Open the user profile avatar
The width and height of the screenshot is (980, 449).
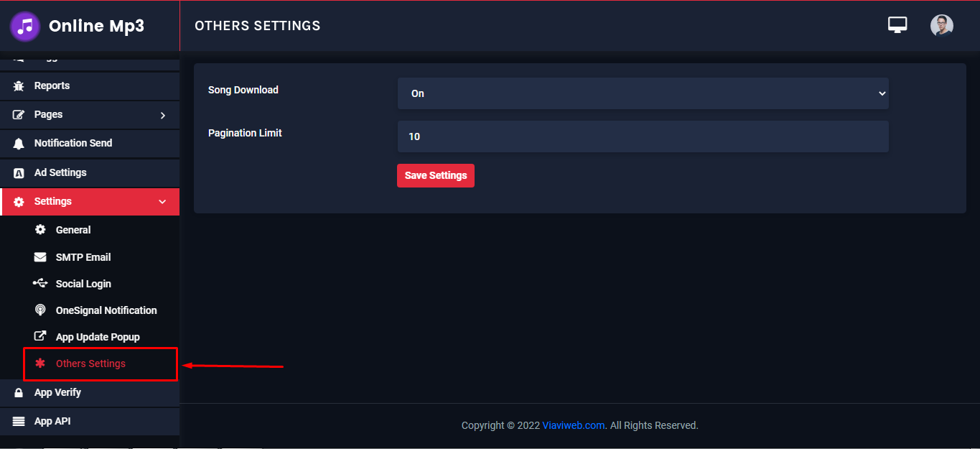coord(941,25)
